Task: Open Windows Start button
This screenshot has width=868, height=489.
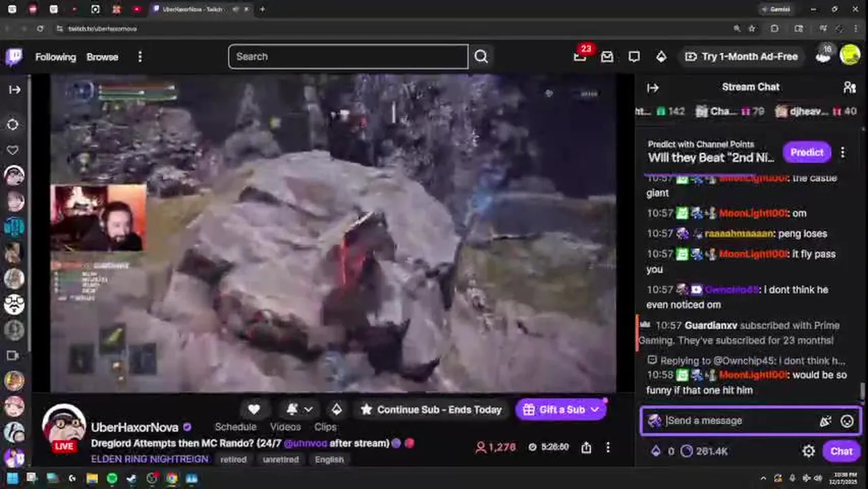Action: pos(12,478)
